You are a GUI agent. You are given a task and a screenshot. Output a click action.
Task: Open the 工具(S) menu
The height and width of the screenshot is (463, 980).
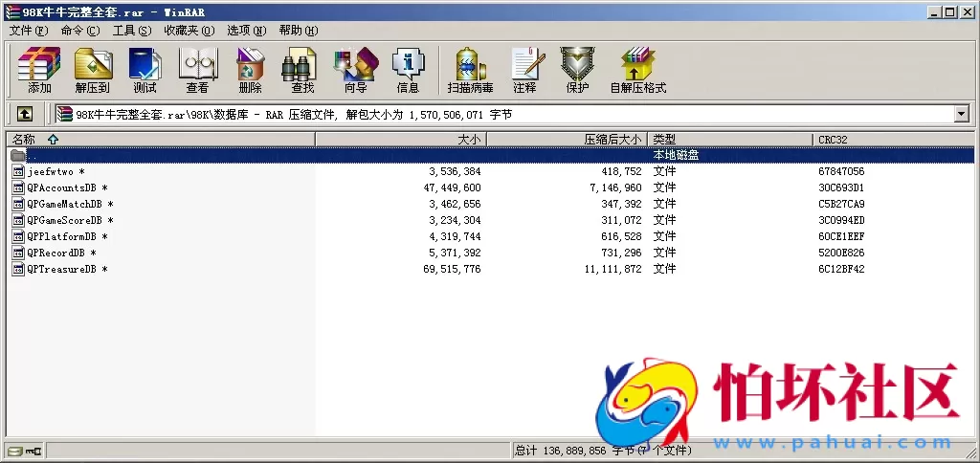[x=132, y=31]
